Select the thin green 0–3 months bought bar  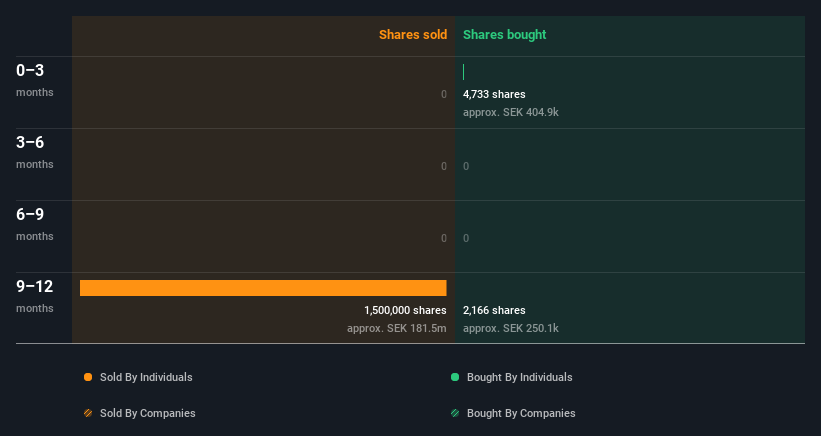[x=463, y=72]
